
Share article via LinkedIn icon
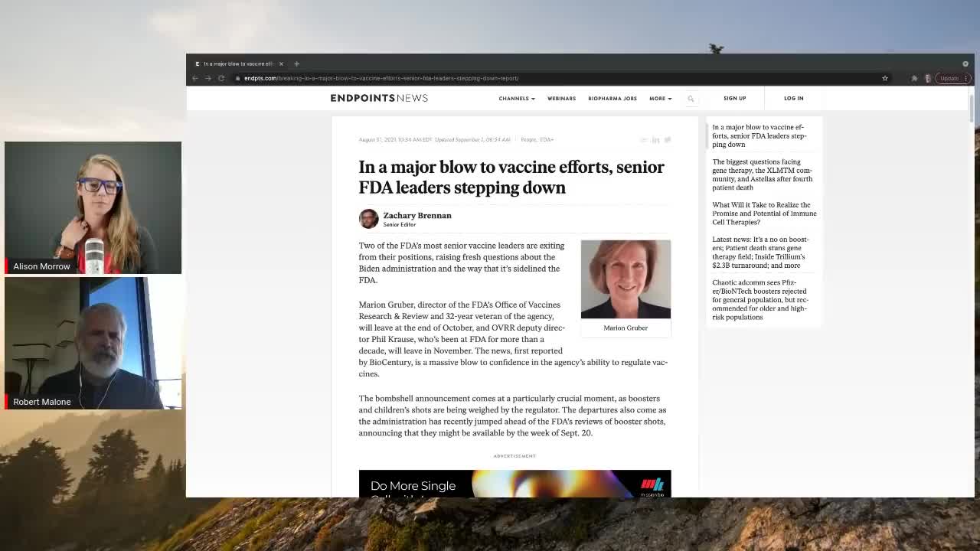655,140
